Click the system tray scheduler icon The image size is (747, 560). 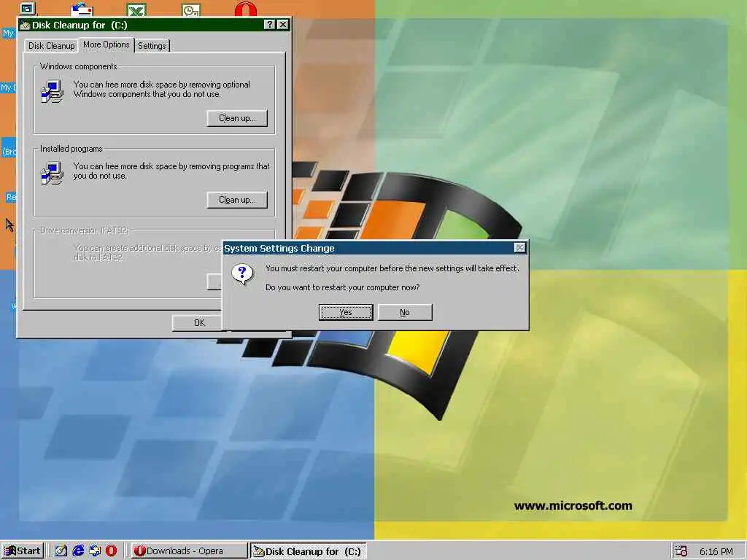681,551
